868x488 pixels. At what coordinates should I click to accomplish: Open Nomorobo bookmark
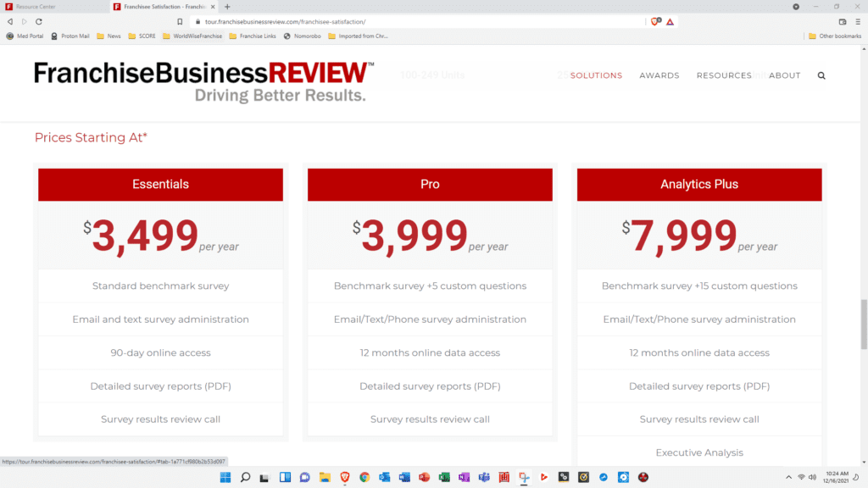point(303,36)
